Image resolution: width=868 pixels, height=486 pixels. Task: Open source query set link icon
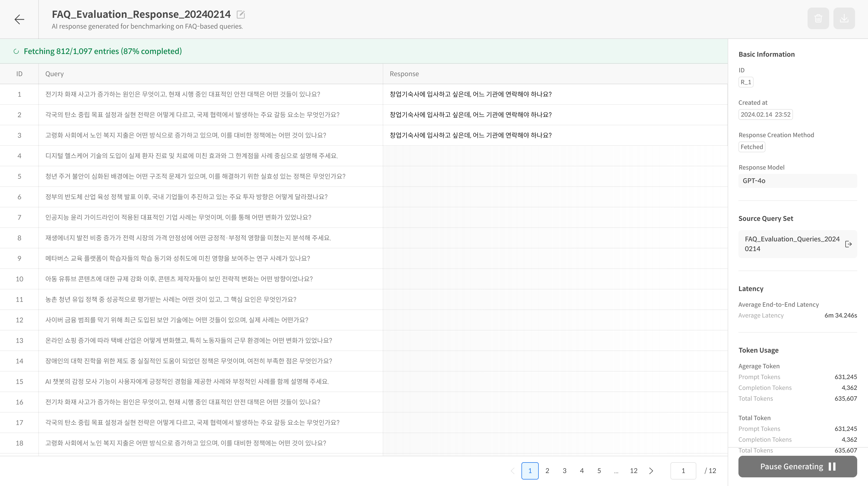click(x=849, y=244)
